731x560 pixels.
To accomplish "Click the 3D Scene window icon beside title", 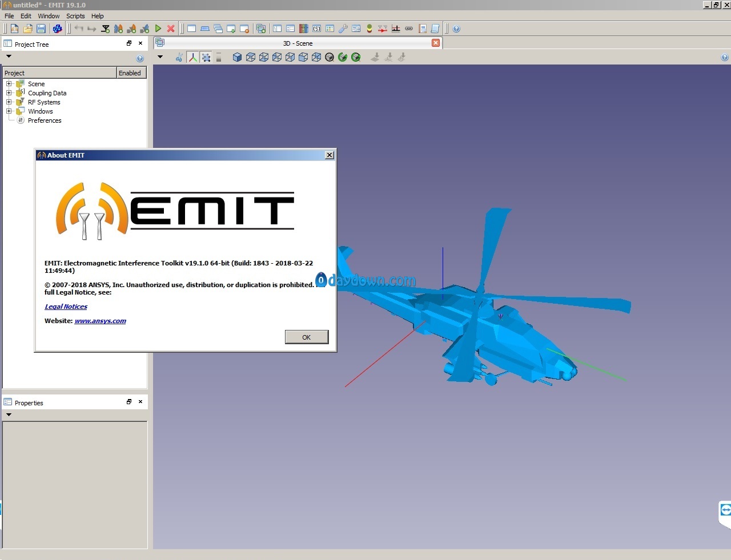I will [x=160, y=43].
